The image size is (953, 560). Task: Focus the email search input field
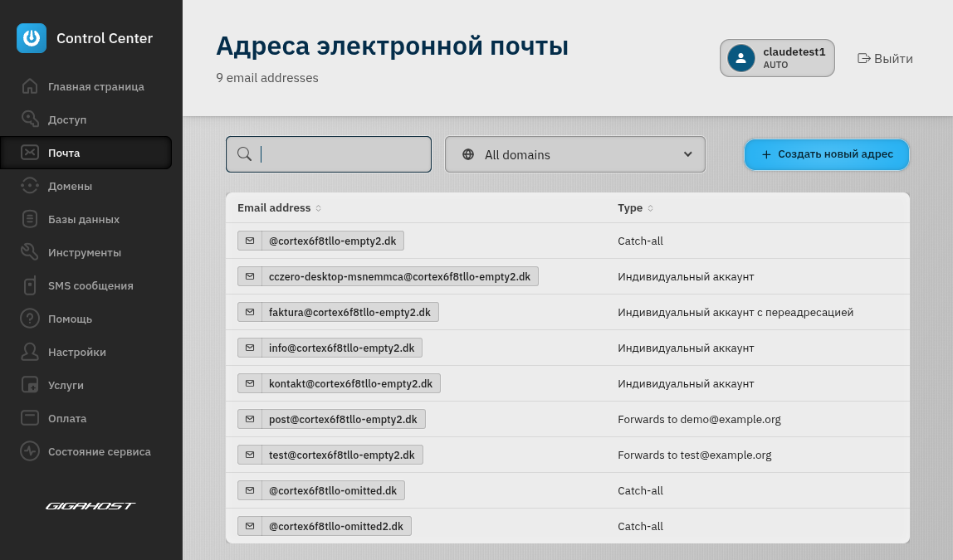pos(329,154)
